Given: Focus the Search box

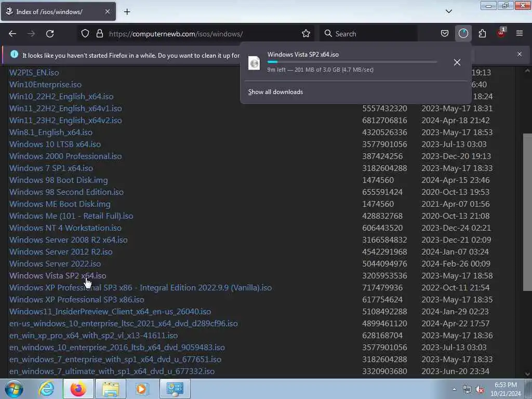Looking at the screenshot, I should coord(368,34).
